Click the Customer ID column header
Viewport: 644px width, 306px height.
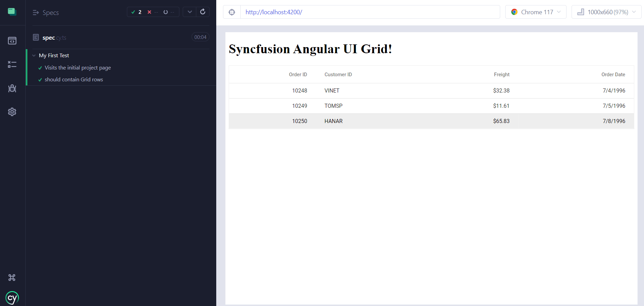338,74
